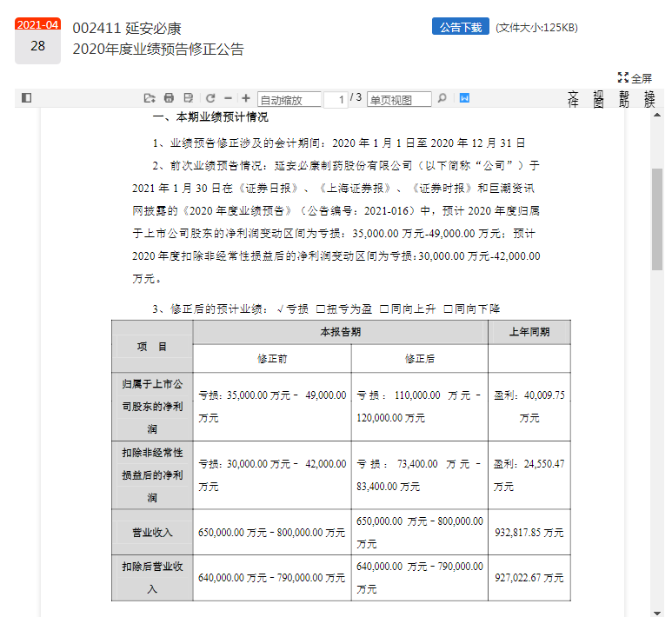Click the 修正前 column header
672x617 pixels.
(x=272, y=359)
